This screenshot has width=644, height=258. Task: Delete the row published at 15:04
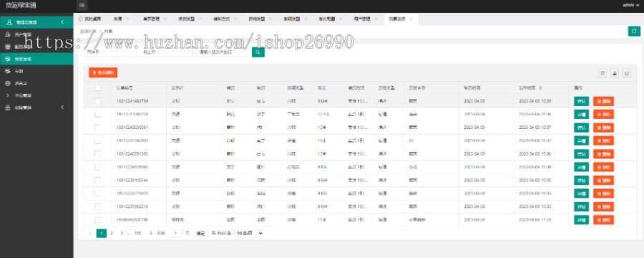(x=603, y=193)
